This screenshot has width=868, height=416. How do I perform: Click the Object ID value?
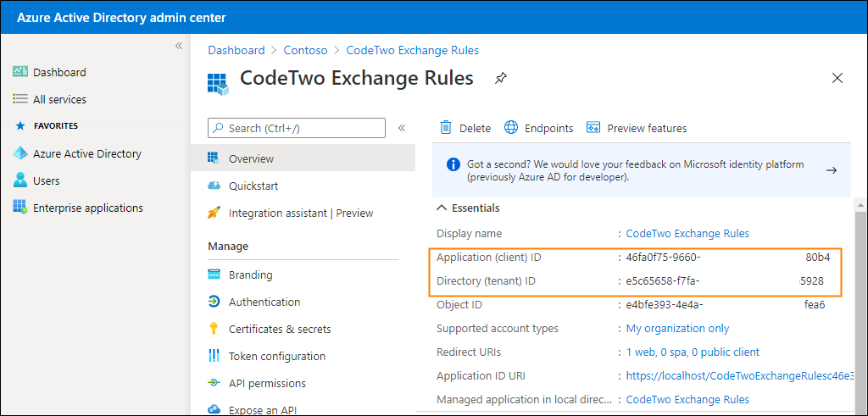(x=726, y=305)
